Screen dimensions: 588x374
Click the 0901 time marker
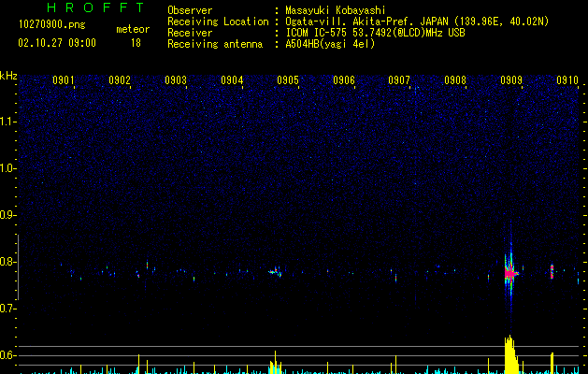(63, 80)
